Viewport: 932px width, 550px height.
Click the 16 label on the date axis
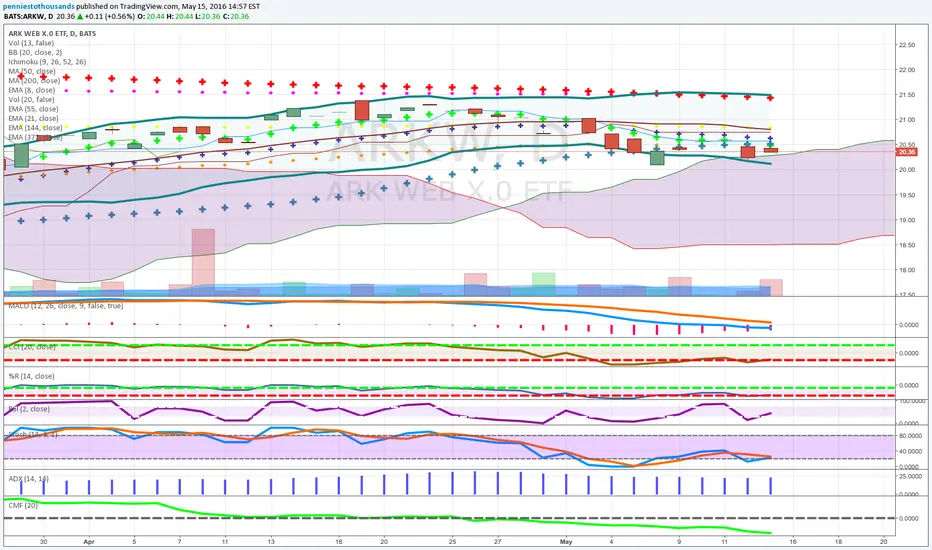click(793, 542)
